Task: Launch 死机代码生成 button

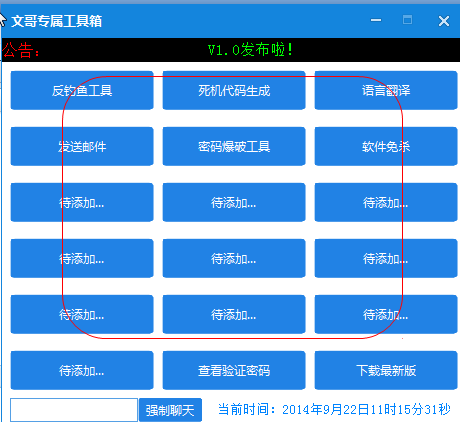Action: pyautogui.click(x=234, y=90)
